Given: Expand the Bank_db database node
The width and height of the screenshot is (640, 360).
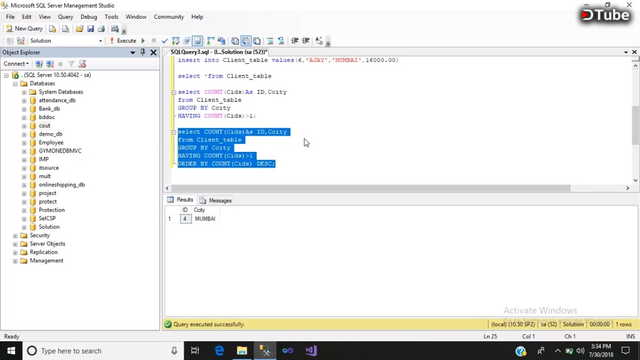Looking at the screenshot, I should coord(24,109).
